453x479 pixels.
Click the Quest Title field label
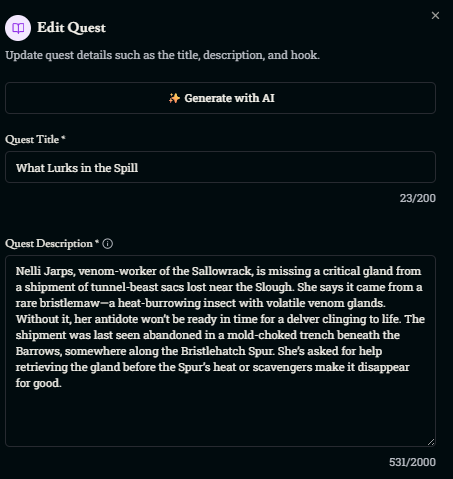click(x=35, y=139)
